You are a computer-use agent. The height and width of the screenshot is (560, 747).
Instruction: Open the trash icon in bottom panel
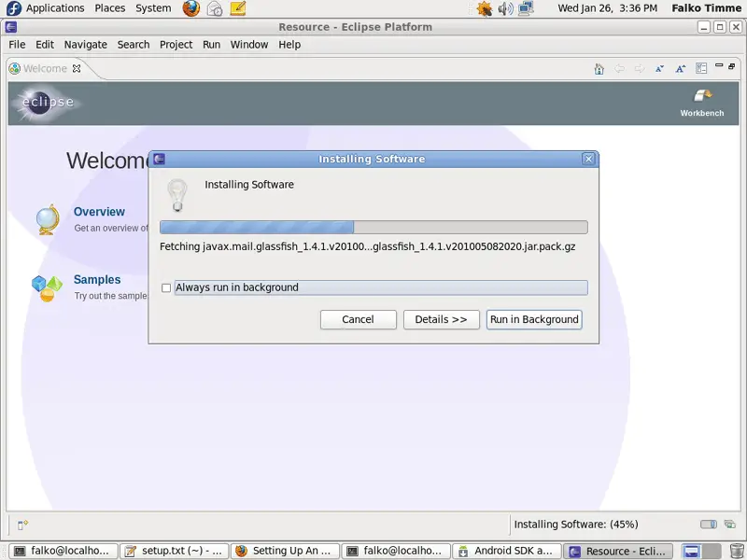click(737, 551)
